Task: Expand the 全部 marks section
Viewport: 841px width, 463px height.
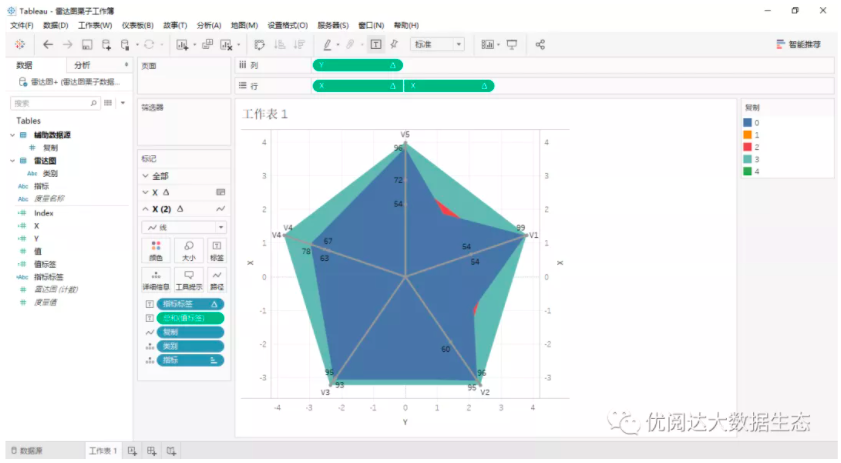Action: [145, 176]
